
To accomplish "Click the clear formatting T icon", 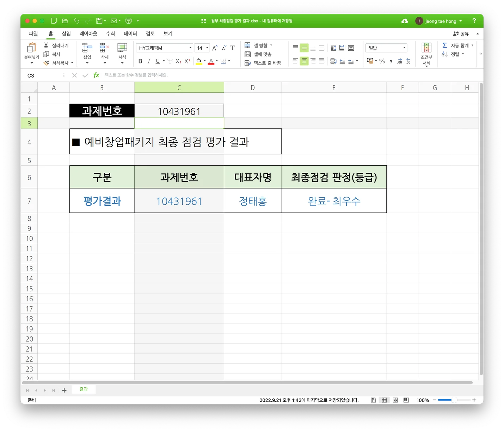I will (232, 48).
